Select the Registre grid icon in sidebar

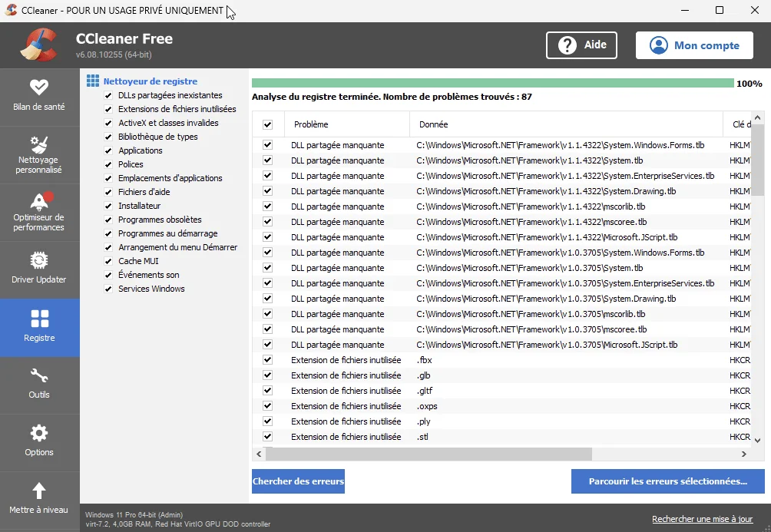(40, 317)
